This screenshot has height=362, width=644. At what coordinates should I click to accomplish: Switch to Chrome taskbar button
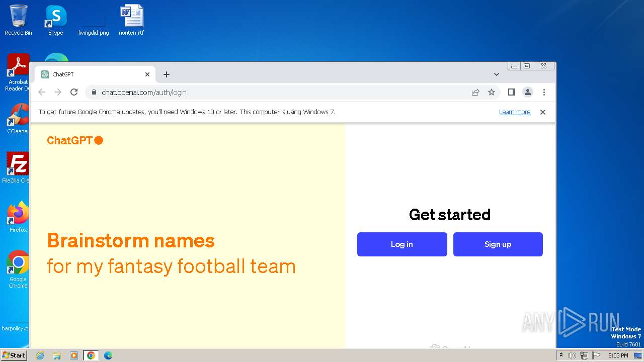pos(91,355)
